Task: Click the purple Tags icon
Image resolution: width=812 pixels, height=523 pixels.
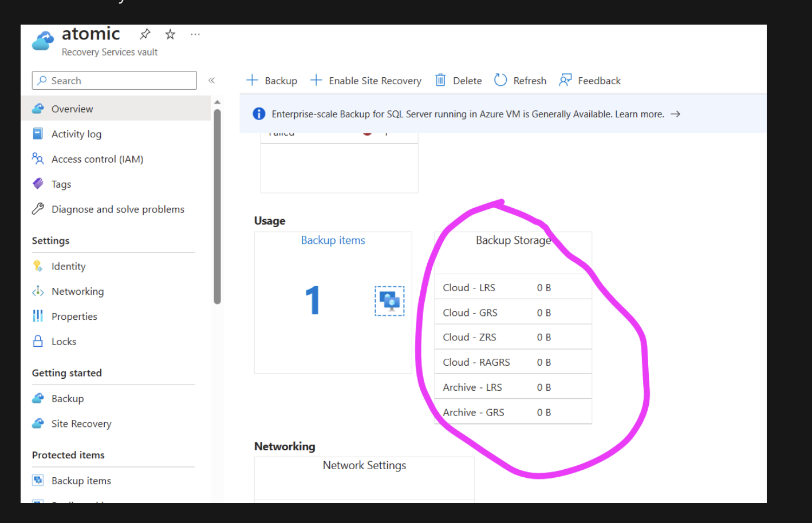Action: click(x=38, y=184)
